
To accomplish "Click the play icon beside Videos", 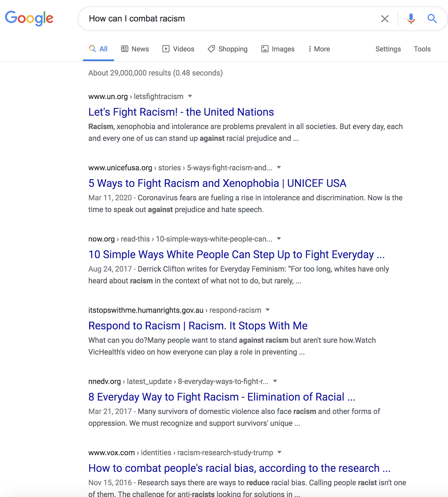I will tap(166, 49).
